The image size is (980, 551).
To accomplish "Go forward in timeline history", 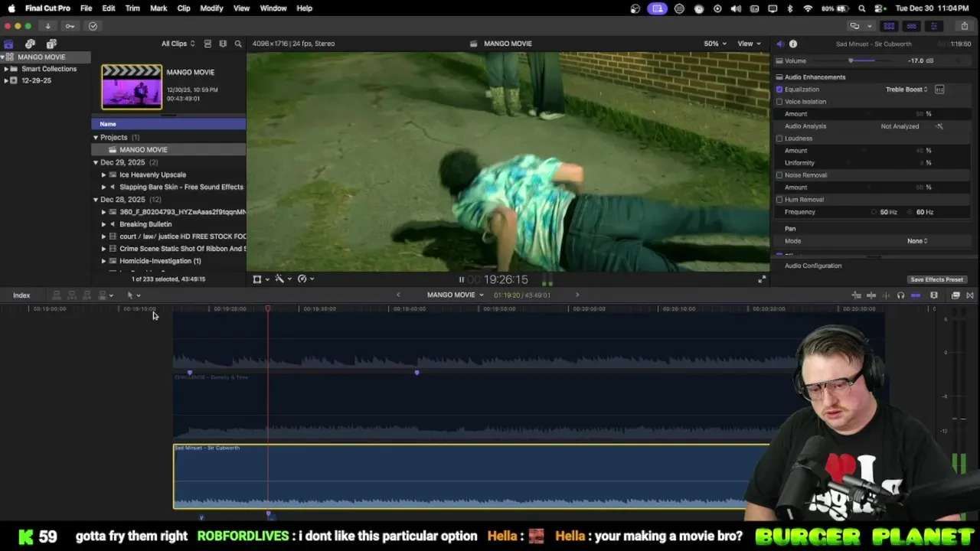I will click(577, 295).
